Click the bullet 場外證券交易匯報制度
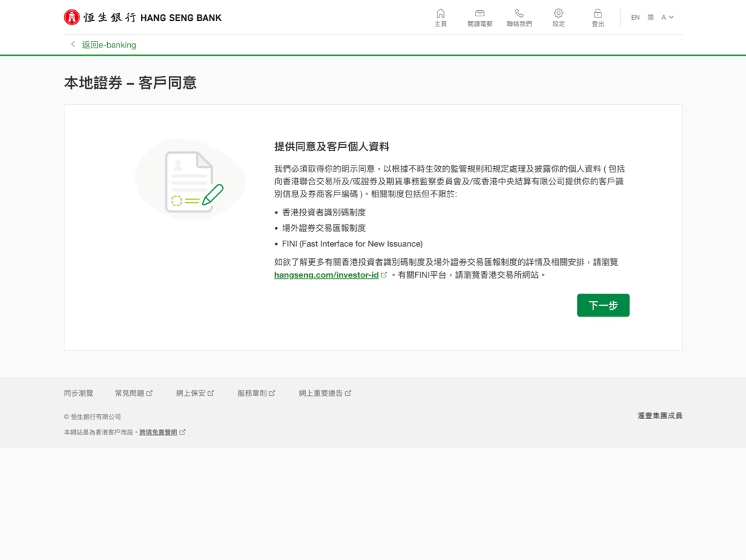Image resolution: width=746 pixels, height=560 pixels. pos(323,228)
